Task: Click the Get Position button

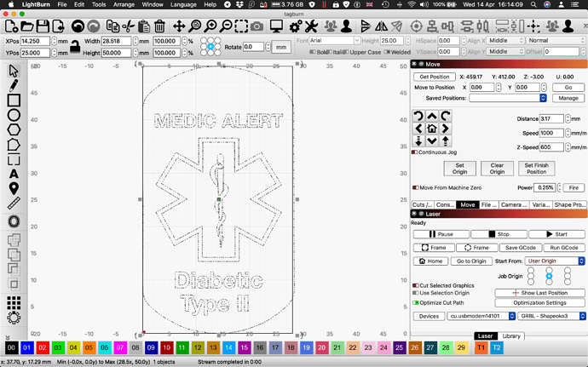Action: pos(435,77)
